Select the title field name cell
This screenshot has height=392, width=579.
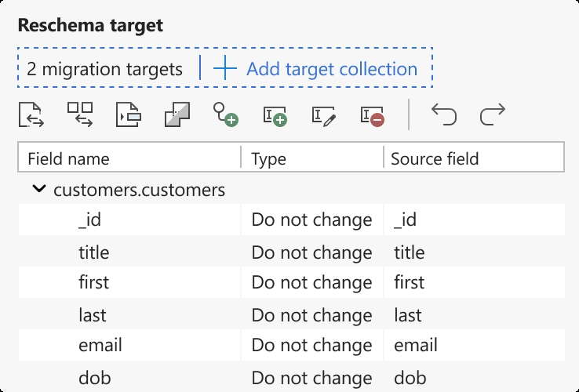point(129,252)
